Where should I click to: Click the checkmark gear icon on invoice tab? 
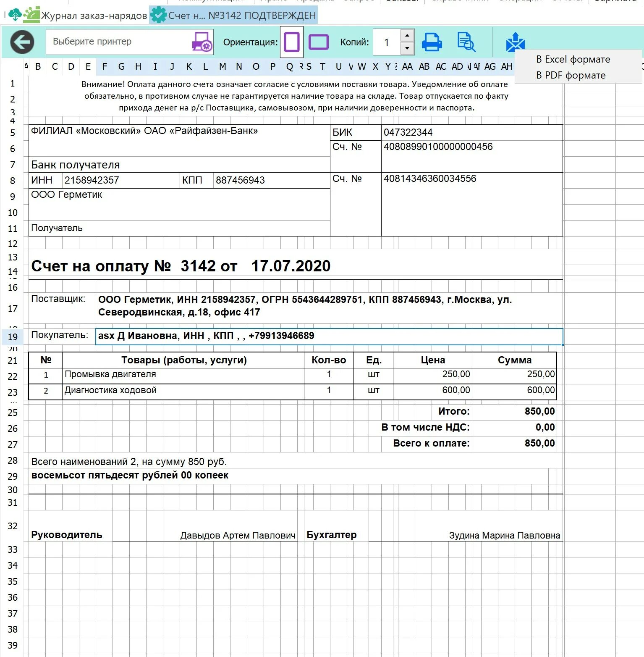tap(159, 15)
